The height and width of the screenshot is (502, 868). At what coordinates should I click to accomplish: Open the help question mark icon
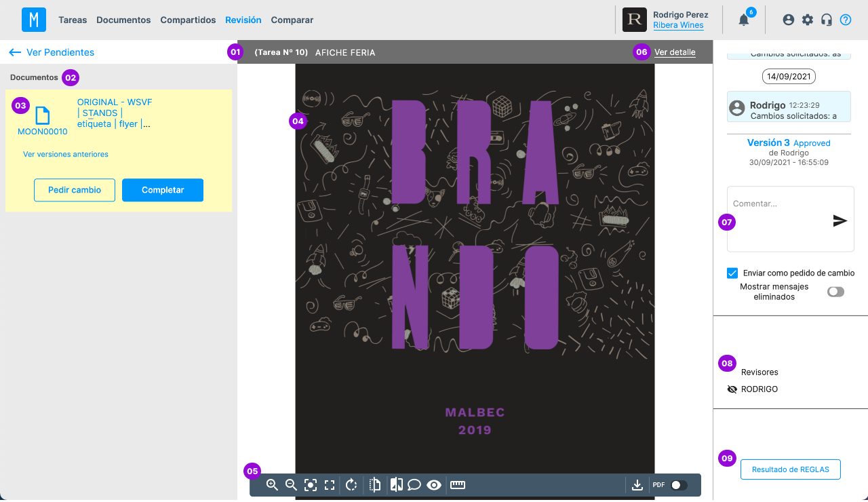pyautogui.click(x=845, y=20)
